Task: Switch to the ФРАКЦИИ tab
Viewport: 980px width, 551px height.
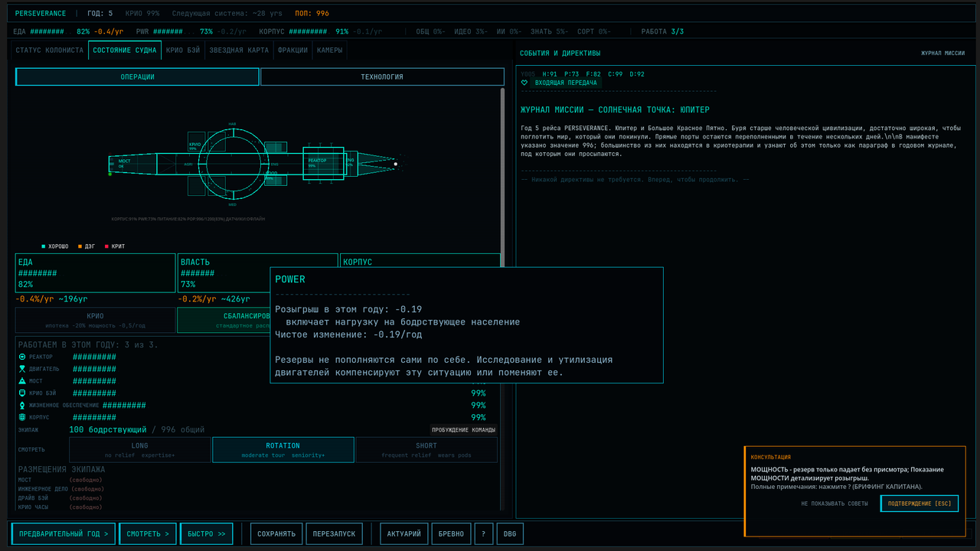Action: point(292,50)
